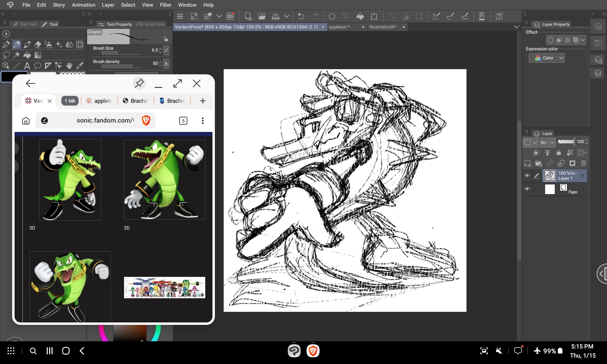The height and width of the screenshot is (364, 607).
Task: Select the Auto select magic wand tool
Action: coord(17,55)
